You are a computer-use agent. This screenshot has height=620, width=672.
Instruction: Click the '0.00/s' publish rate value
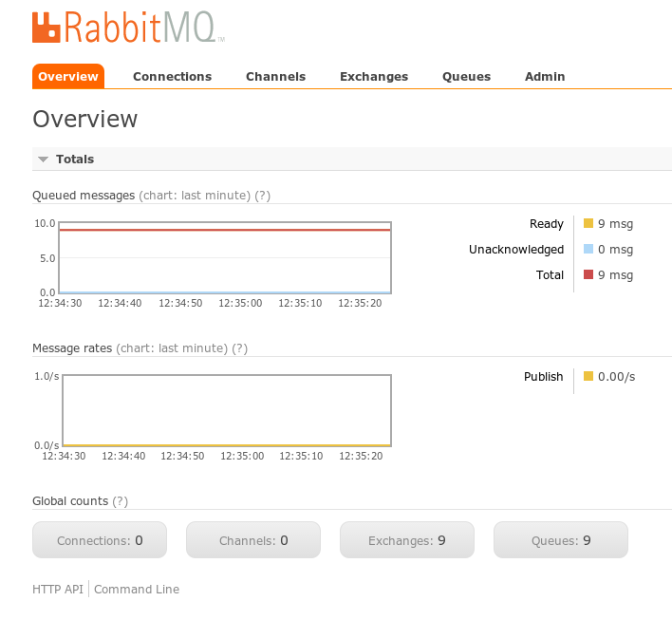[x=616, y=376]
